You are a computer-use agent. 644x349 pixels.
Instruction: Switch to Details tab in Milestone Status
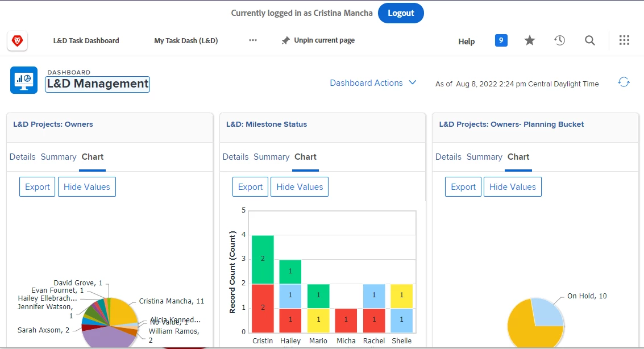click(235, 157)
